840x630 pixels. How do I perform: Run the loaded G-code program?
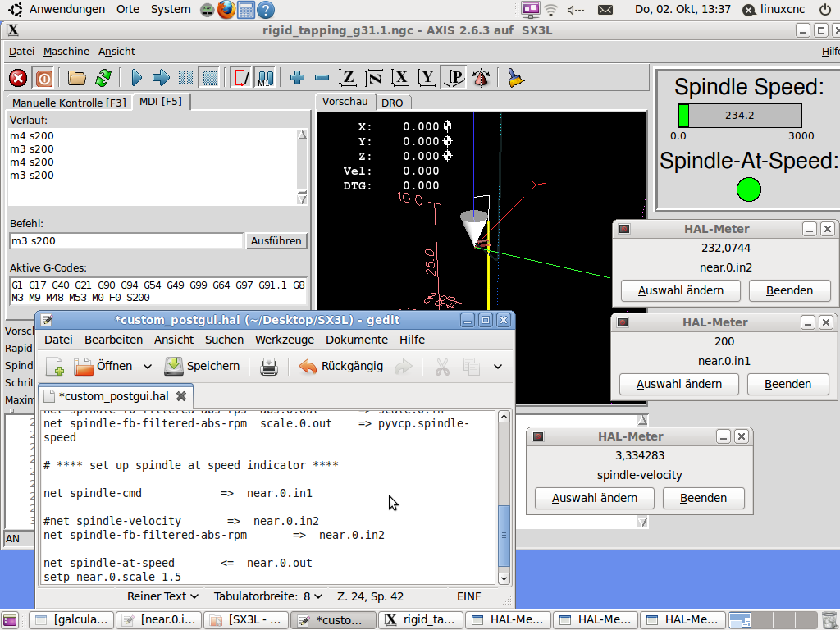click(x=137, y=78)
